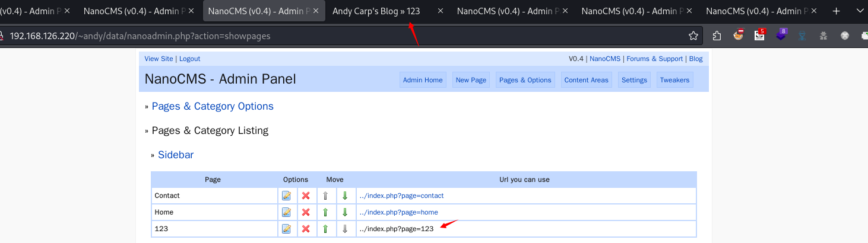
Task: Edit the Contact page
Action: tap(287, 196)
